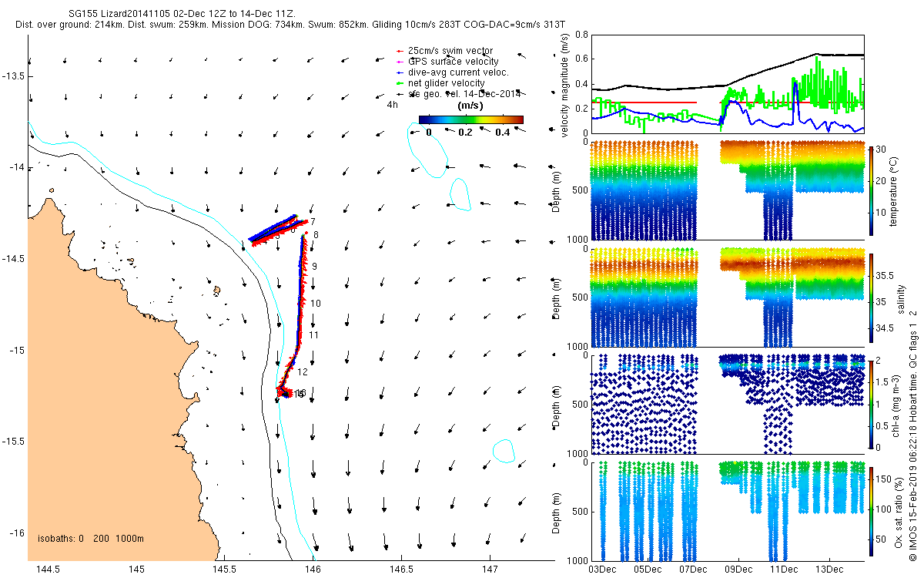This screenshot has height=578, width=924.
Task: Click the 09Dec date tick label
Action: click(738, 570)
